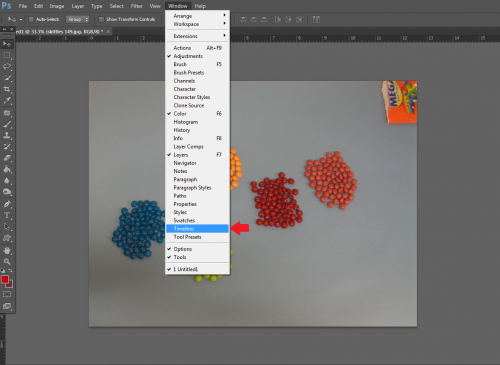Screen dimensions: 500x365
Task: Choose Timeline from the Window menu
Action: click(197, 229)
